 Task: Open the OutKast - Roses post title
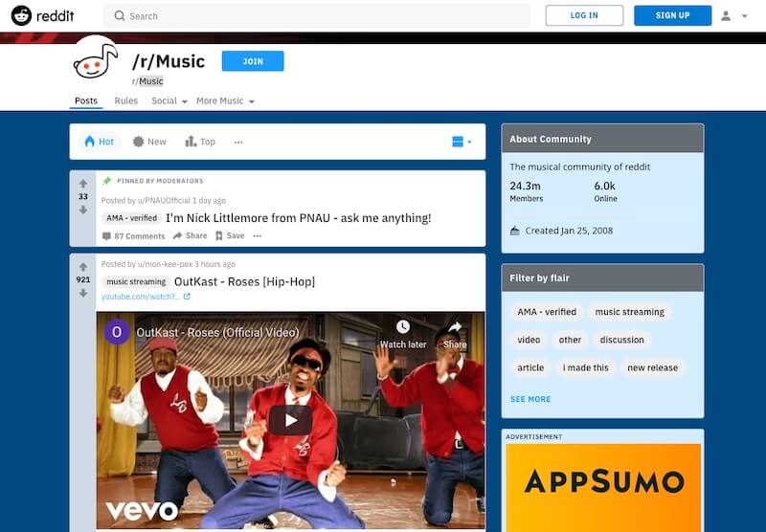[x=244, y=281]
